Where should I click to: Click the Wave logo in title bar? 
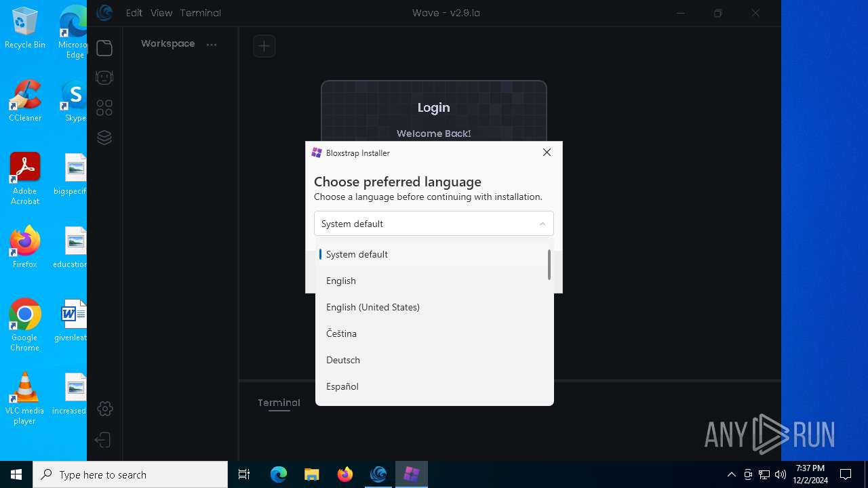[x=104, y=12]
